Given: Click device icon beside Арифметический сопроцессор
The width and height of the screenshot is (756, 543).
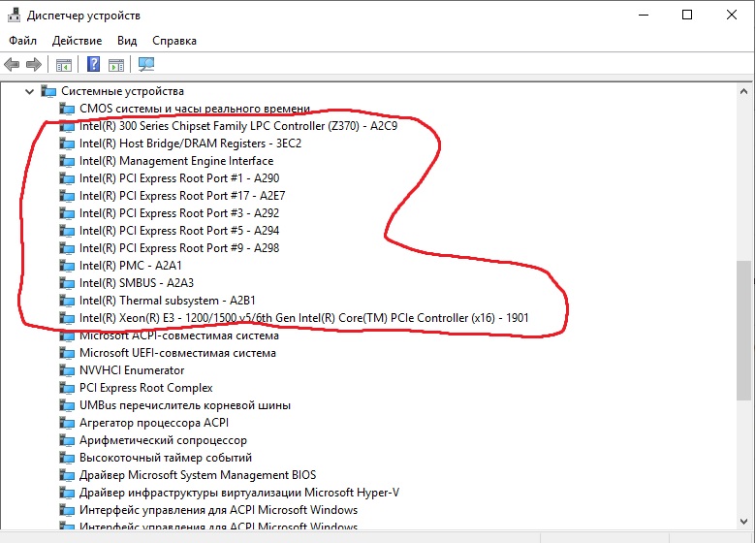Looking at the screenshot, I should pos(67,440).
